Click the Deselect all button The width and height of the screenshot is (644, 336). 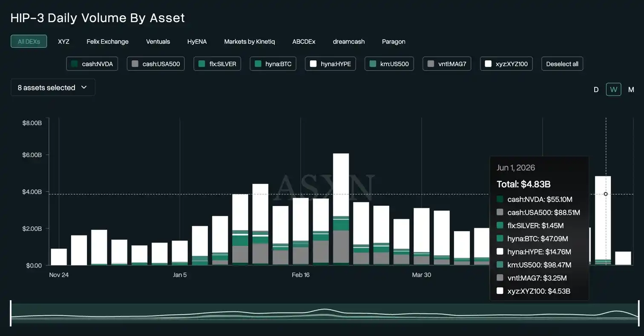pyautogui.click(x=562, y=64)
